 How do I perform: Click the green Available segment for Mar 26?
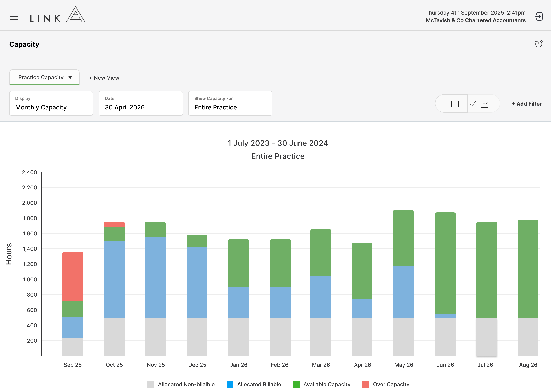pyautogui.click(x=321, y=252)
